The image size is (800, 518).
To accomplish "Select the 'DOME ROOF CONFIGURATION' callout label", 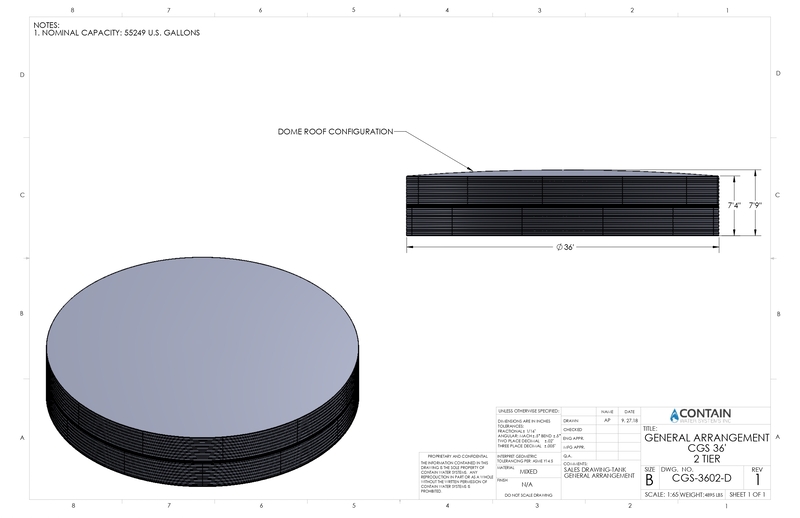I will [335, 132].
